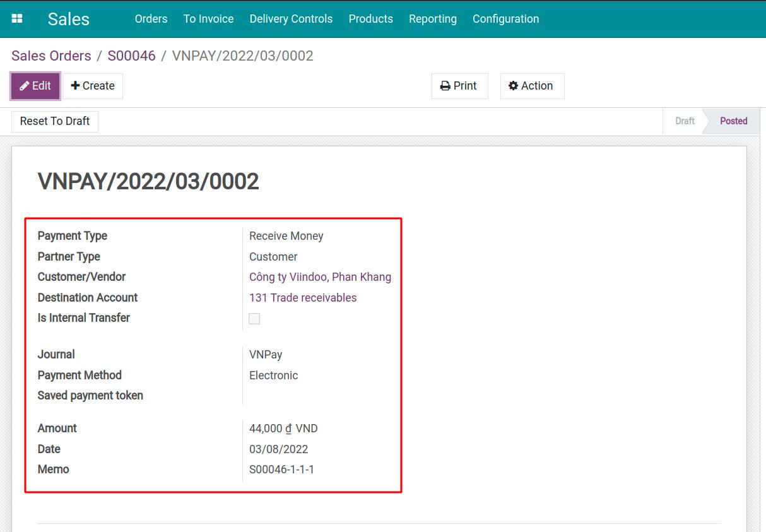Click the Draft status stage
The image size is (766, 532).
684,121
